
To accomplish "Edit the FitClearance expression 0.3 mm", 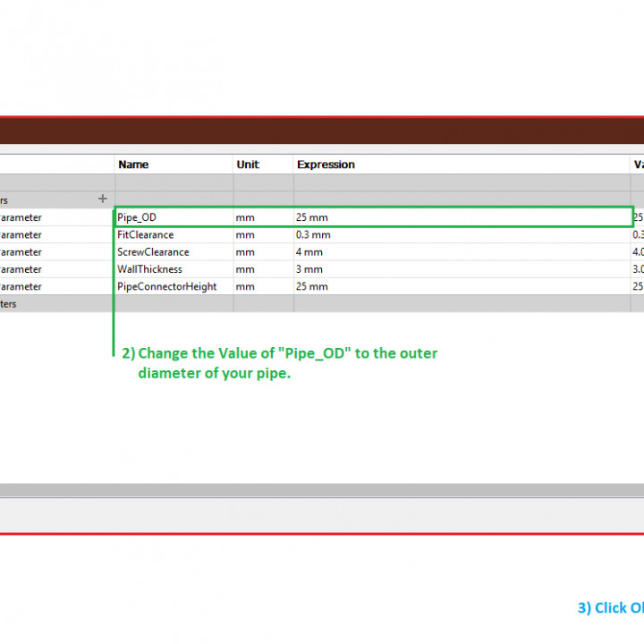I will tap(314, 235).
